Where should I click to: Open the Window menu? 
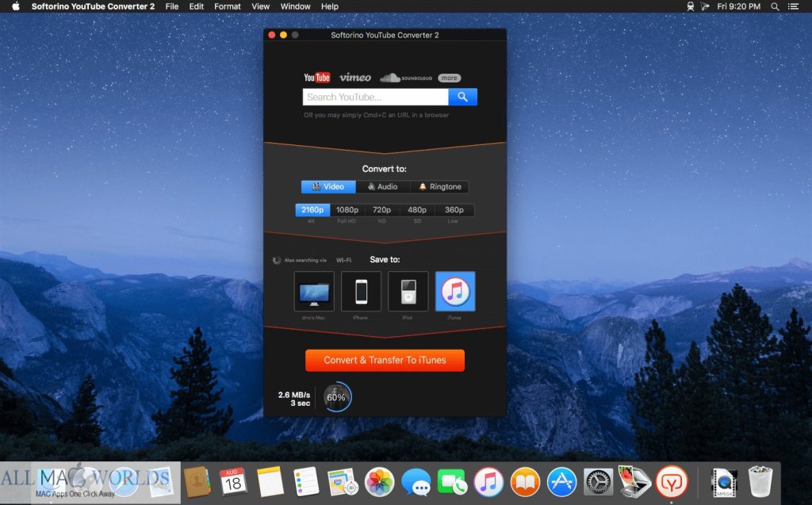click(295, 6)
